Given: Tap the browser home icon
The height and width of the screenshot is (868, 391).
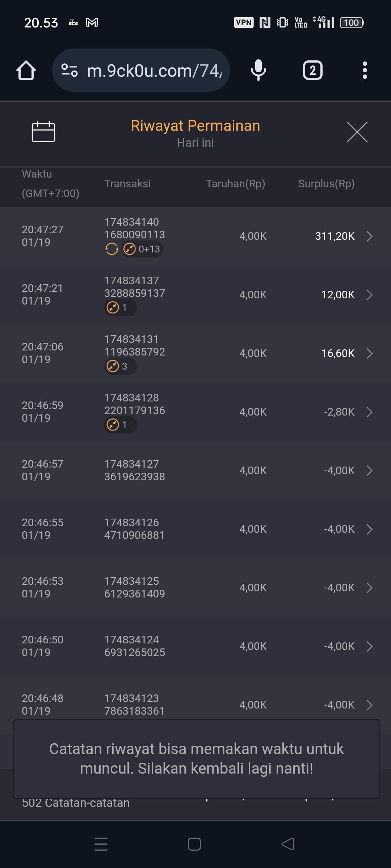Looking at the screenshot, I should click(x=26, y=70).
